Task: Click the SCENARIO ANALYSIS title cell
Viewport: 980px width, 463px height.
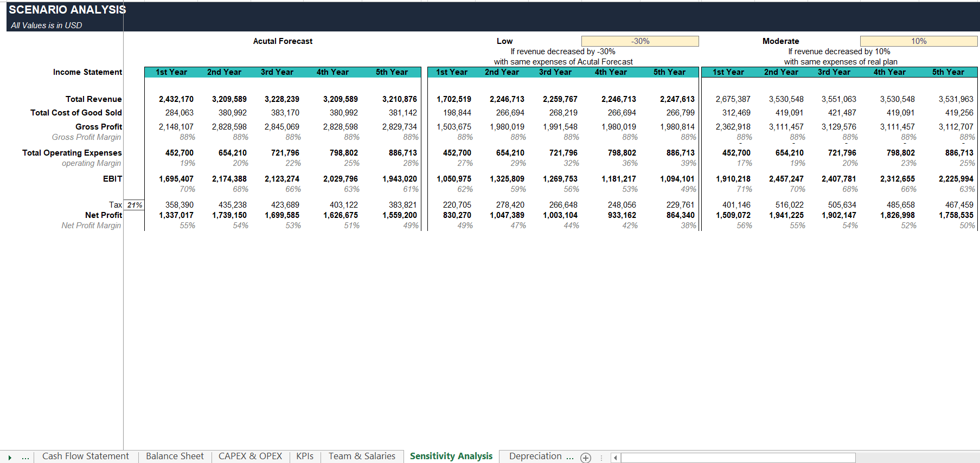Action: point(67,10)
